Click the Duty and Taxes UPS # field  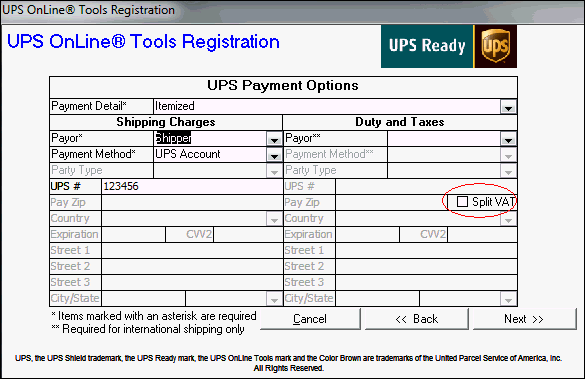click(x=426, y=186)
